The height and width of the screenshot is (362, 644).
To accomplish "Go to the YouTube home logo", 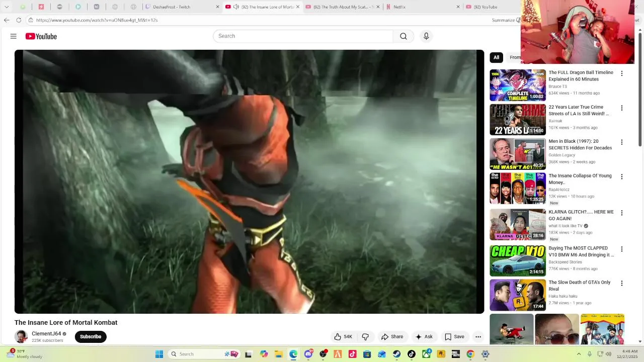I will [x=41, y=36].
